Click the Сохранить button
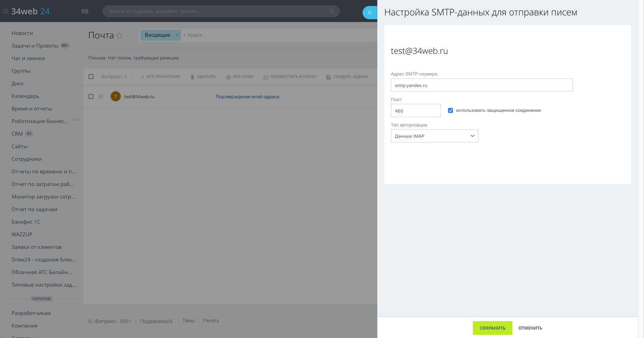This screenshot has width=644, height=338. click(492, 328)
